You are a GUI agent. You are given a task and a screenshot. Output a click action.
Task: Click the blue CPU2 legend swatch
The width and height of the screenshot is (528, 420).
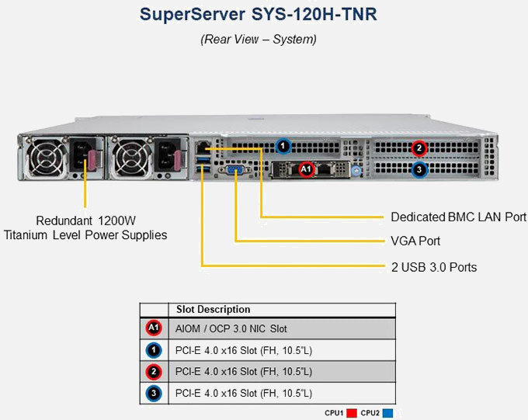[387, 413]
